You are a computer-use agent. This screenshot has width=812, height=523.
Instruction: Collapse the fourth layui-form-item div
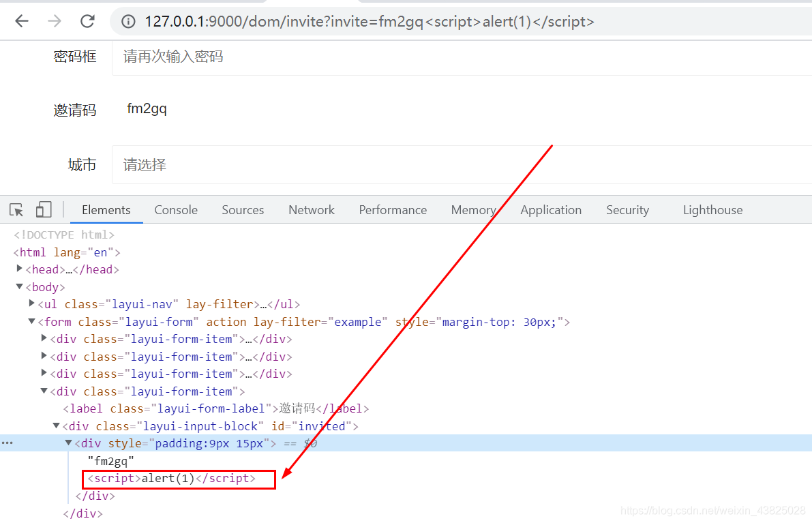pos(44,391)
